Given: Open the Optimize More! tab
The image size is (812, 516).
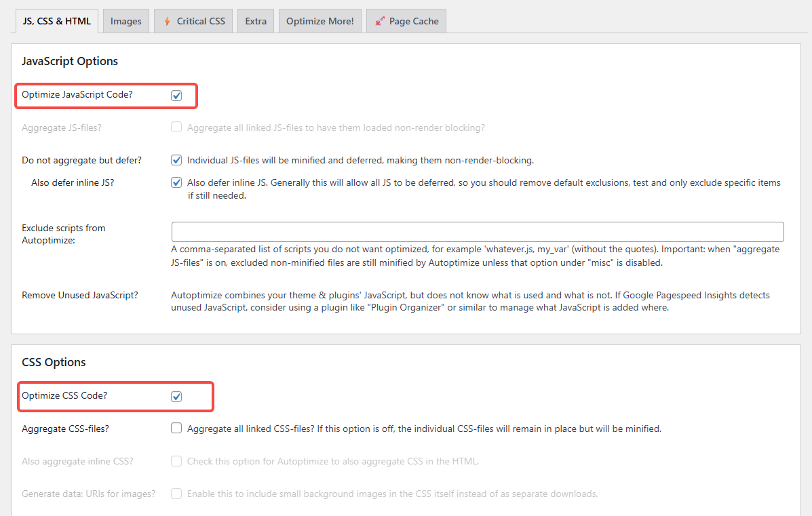Looking at the screenshot, I should pyautogui.click(x=320, y=20).
